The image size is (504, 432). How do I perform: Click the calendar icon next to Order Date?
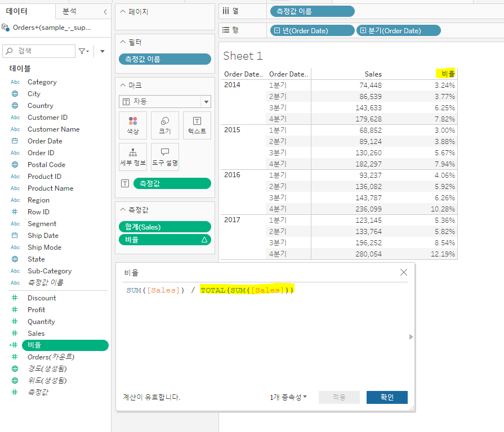15,141
